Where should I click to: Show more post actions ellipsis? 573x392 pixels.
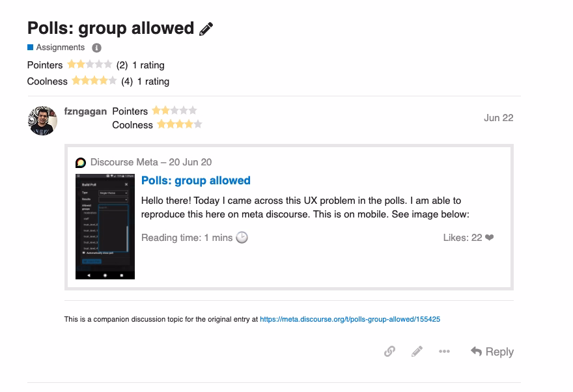tap(444, 351)
